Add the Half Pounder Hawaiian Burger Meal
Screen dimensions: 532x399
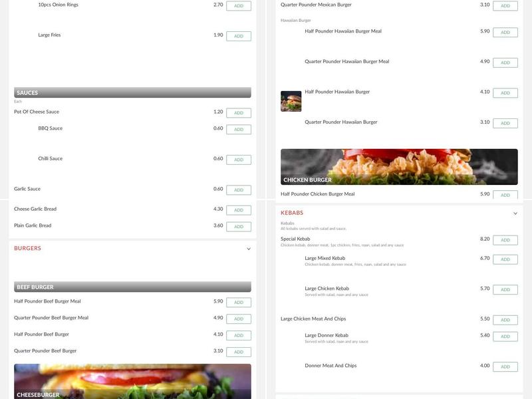[505, 31]
